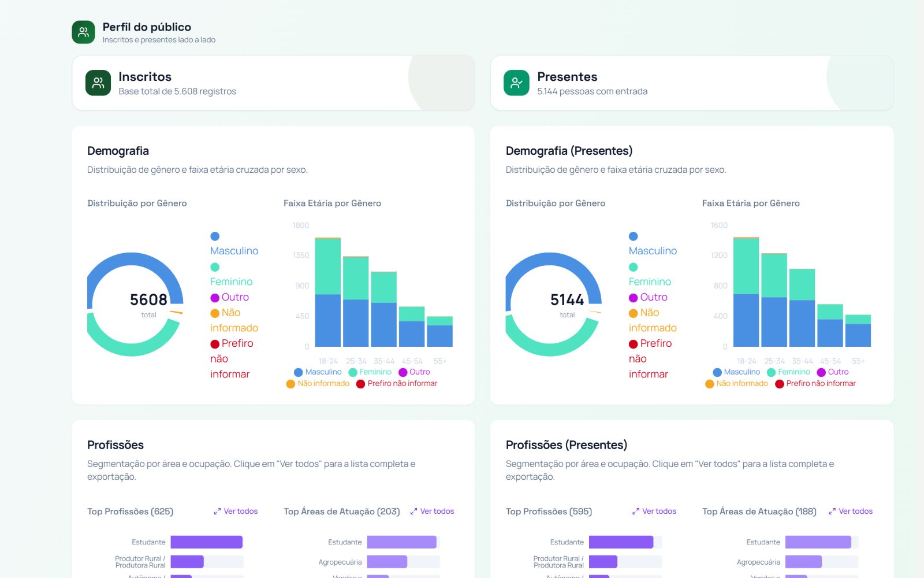Click the 25-34 bar in Presentes age chart

(x=774, y=300)
